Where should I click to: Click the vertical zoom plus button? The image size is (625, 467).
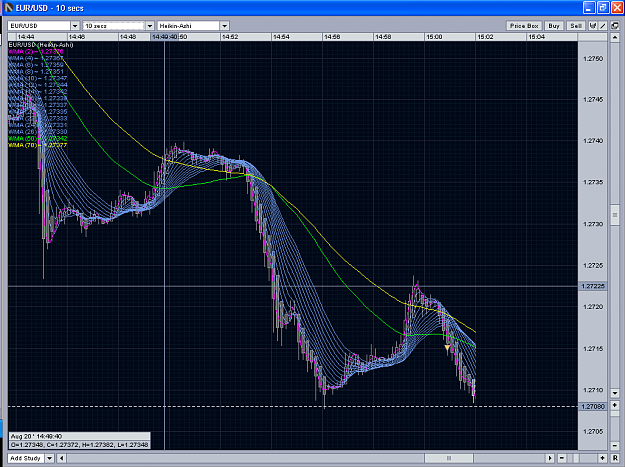[615, 405]
